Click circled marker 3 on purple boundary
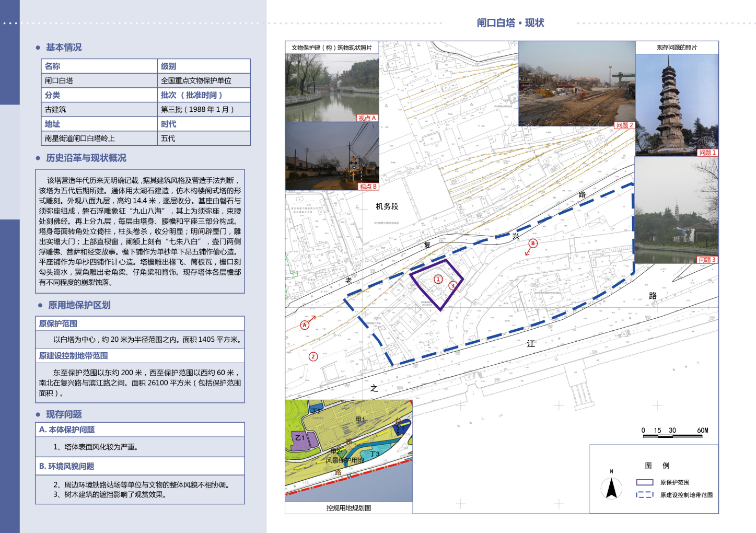756x533 pixels. click(453, 285)
